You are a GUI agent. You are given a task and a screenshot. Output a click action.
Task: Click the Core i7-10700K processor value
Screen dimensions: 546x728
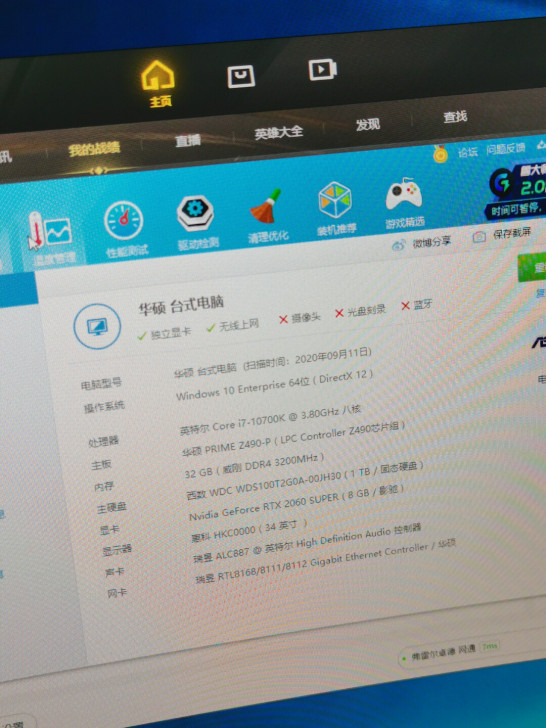coord(270,419)
